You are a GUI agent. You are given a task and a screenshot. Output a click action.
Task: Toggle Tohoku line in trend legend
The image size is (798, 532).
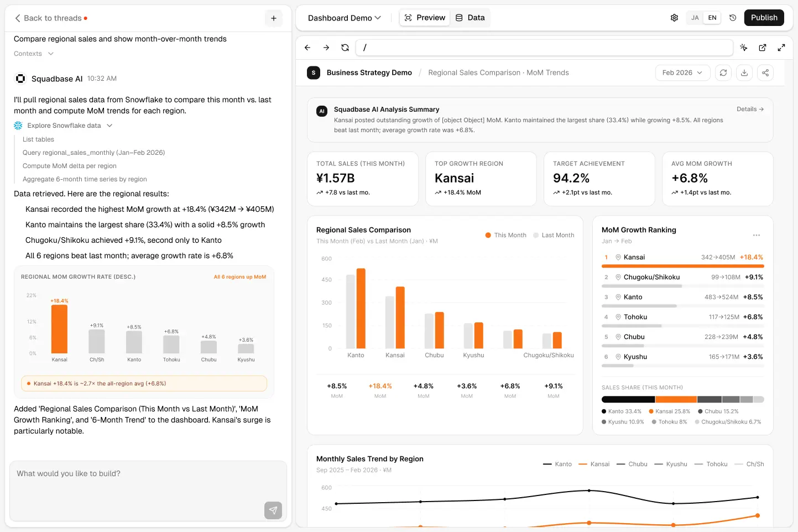click(711, 464)
